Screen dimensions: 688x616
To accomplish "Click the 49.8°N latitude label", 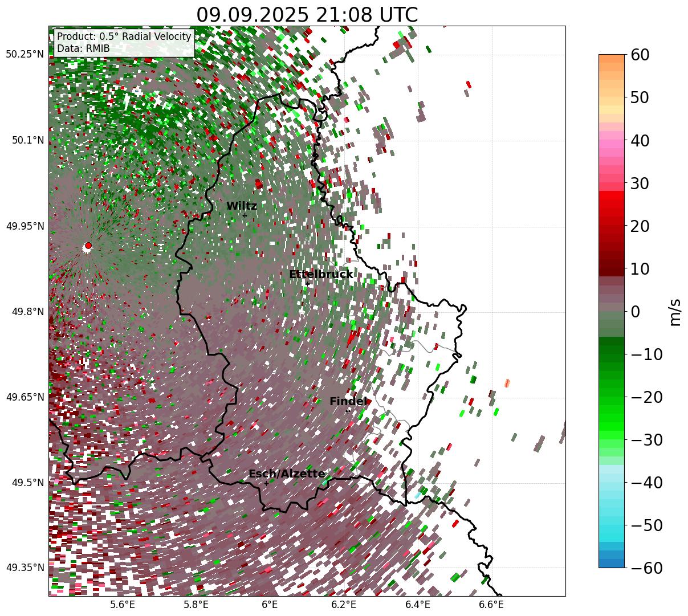I will 27,312.
